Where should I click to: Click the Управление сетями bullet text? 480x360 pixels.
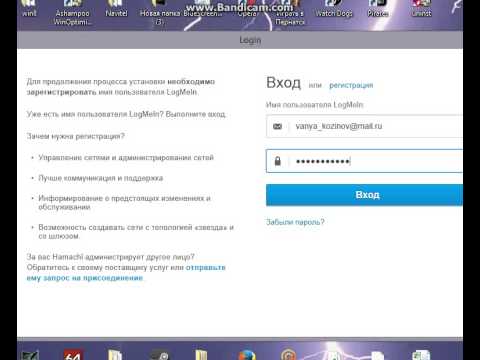[x=126, y=157]
